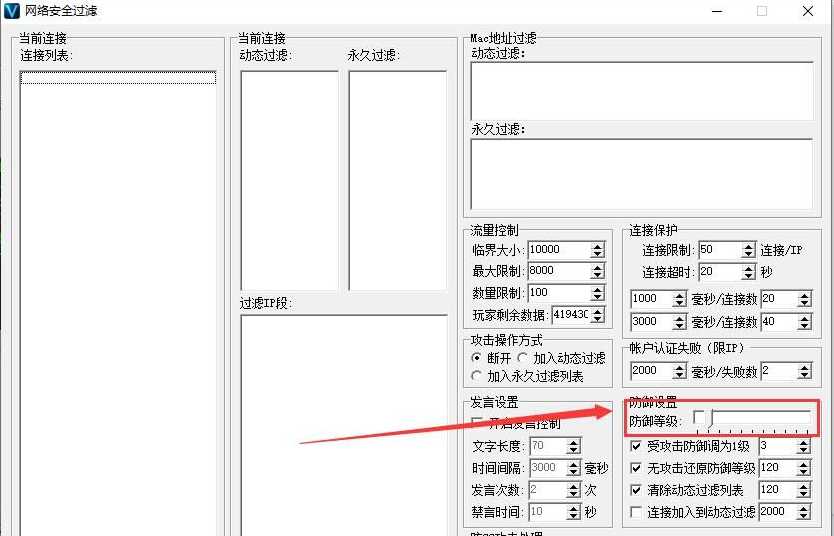Click the 临界大小 input field

tap(560, 249)
